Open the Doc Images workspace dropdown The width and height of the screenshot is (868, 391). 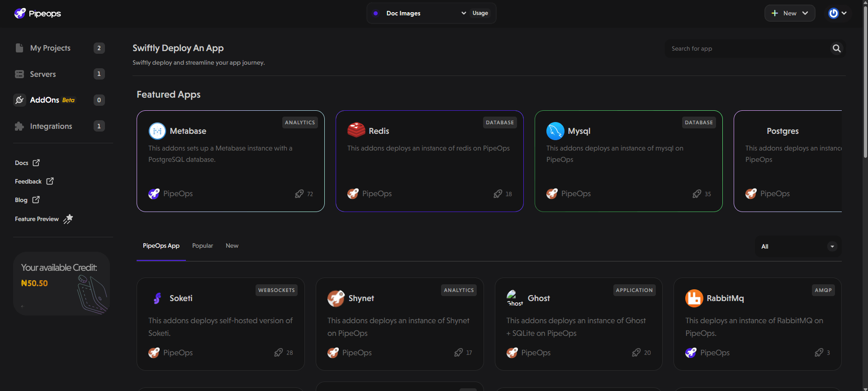pyautogui.click(x=419, y=13)
